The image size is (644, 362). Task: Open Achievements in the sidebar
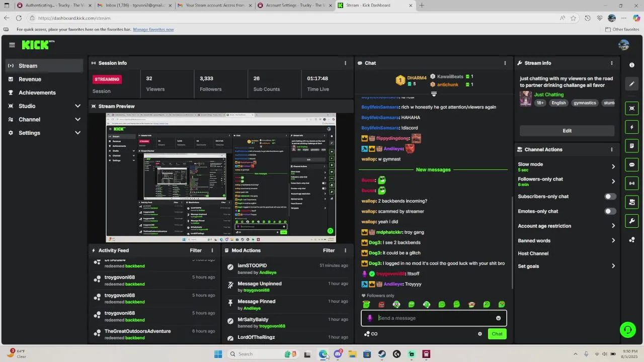(x=44, y=93)
